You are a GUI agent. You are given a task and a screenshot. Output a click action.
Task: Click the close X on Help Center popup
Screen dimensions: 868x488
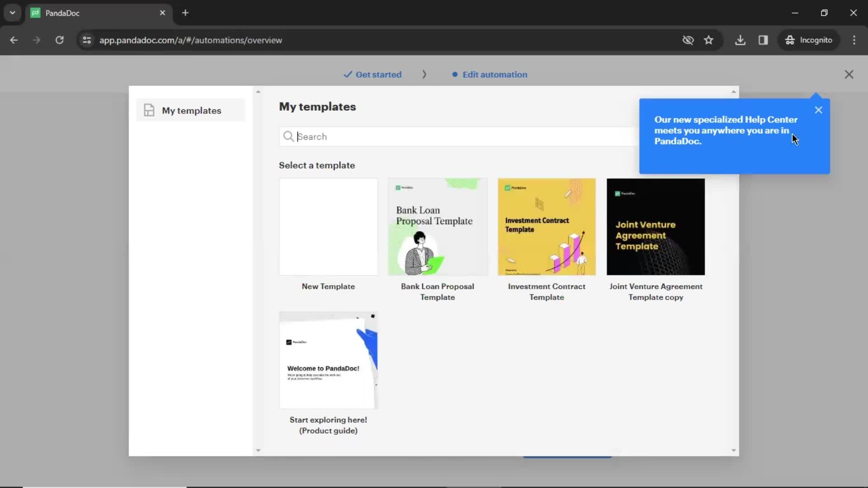click(x=819, y=110)
